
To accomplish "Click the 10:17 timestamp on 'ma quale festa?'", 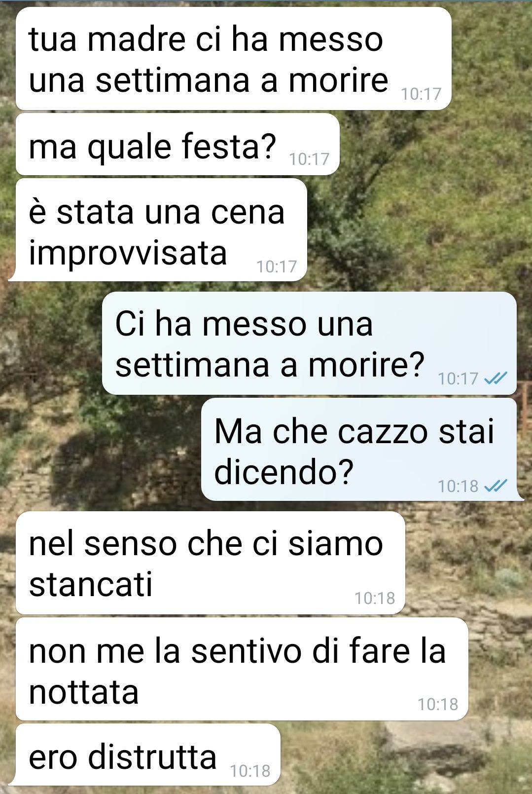I will coord(309,159).
